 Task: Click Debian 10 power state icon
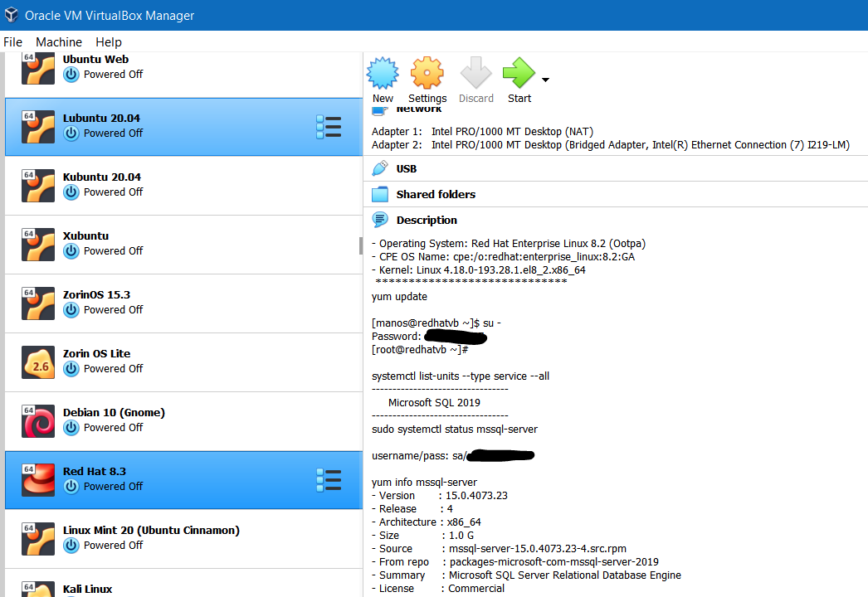click(71, 428)
